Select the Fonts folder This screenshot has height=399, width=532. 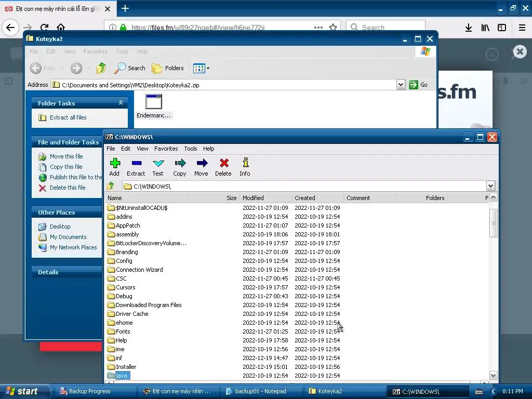119,331
